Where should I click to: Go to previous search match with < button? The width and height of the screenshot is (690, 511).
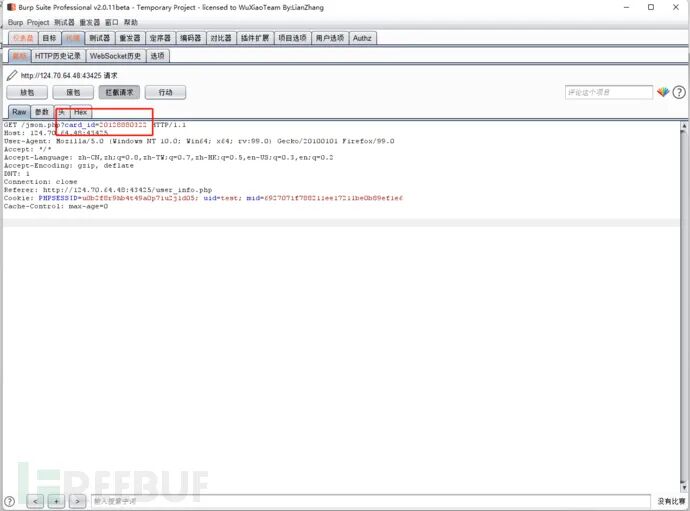pos(35,501)
